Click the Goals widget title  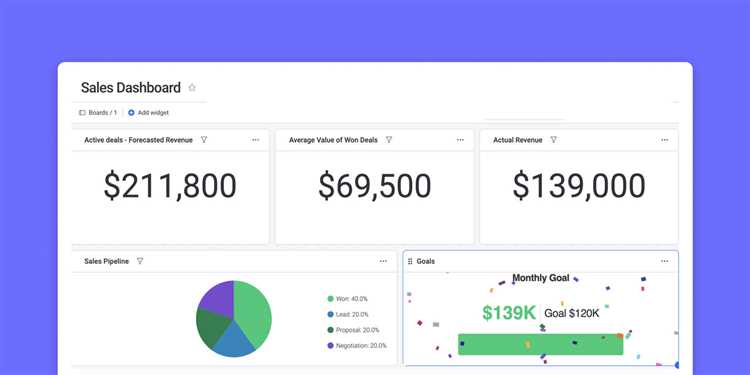pos(426,261)
